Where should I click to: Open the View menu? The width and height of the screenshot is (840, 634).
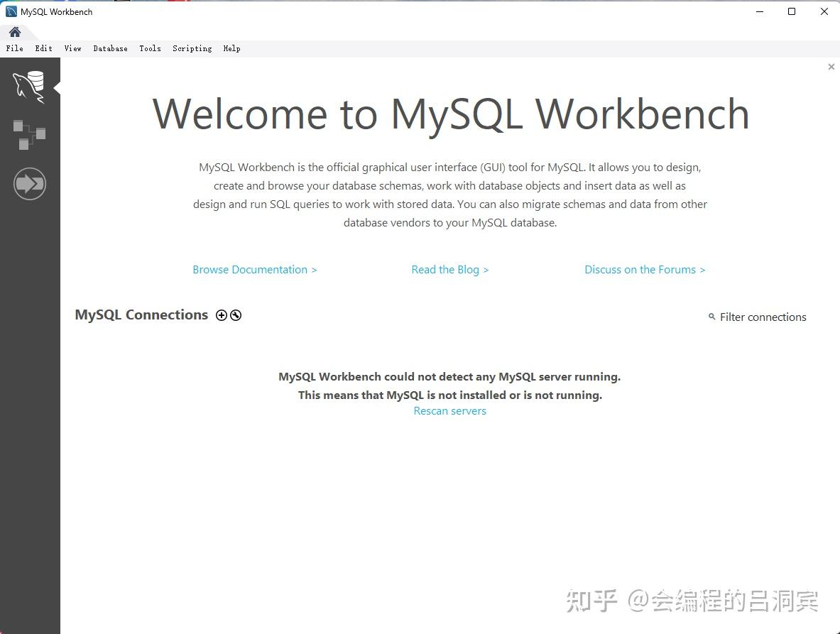[x=72, y=48]
